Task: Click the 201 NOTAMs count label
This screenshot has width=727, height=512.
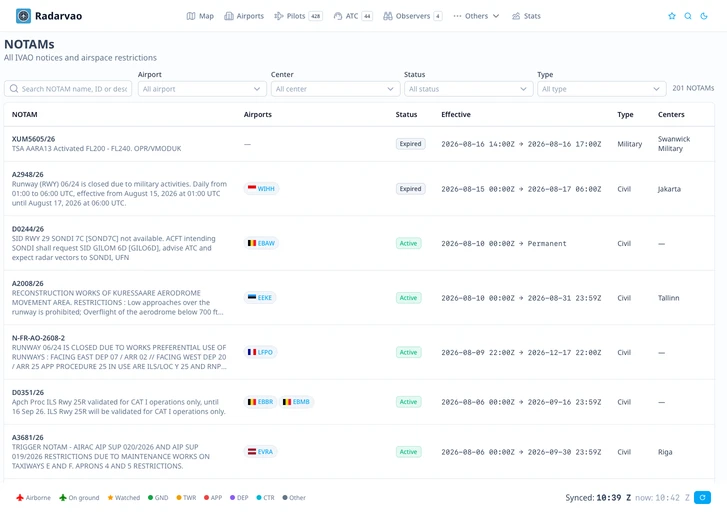Action: (x=693, y=88)
